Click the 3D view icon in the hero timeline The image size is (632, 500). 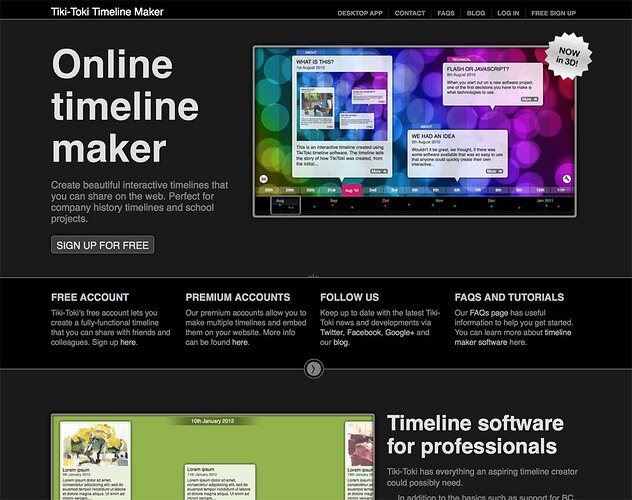(263, 178)
